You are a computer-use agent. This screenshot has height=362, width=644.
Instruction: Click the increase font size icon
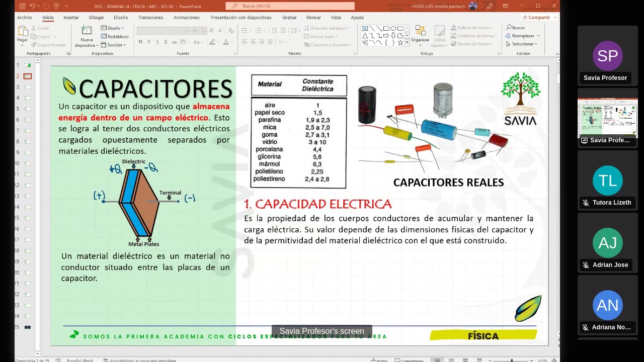[212, 31]
